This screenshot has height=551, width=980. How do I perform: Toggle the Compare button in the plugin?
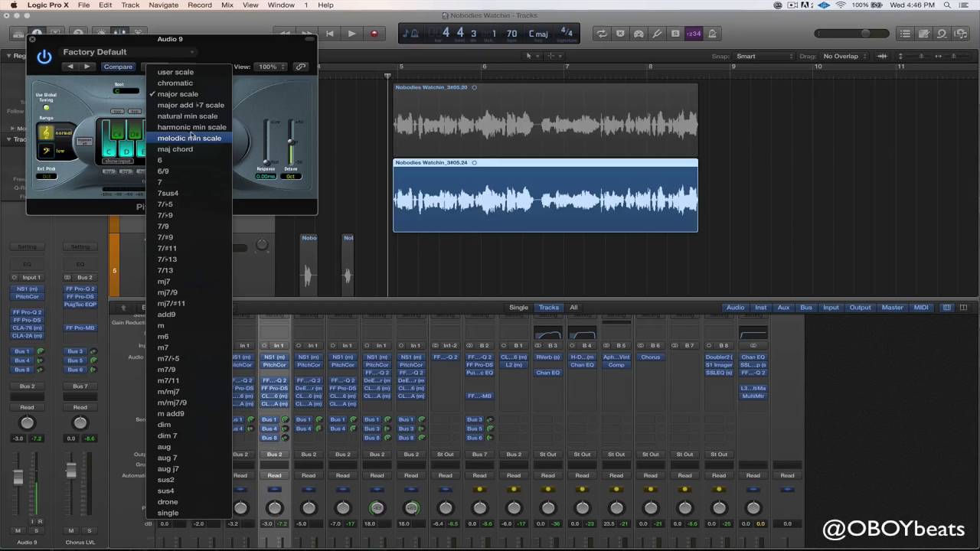(118, 67)
